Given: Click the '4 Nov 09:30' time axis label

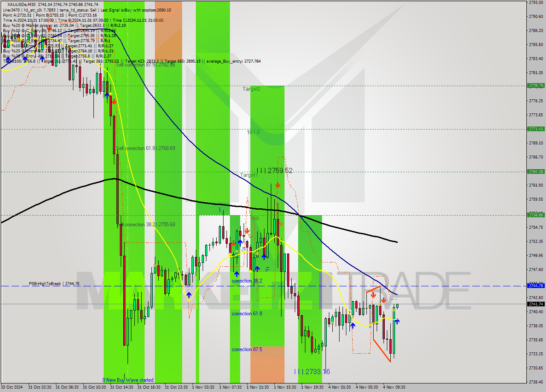Looking at the screenshot, I should 394,387.
